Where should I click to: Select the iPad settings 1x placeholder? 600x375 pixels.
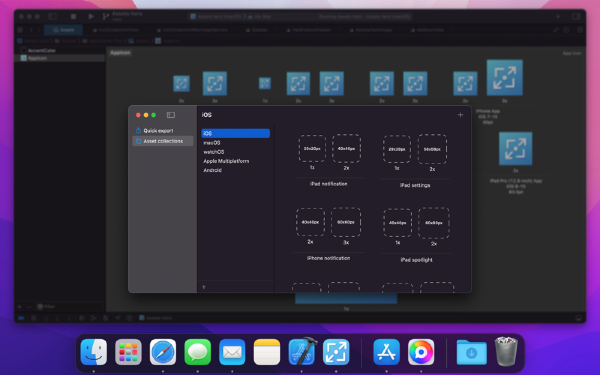397,149
